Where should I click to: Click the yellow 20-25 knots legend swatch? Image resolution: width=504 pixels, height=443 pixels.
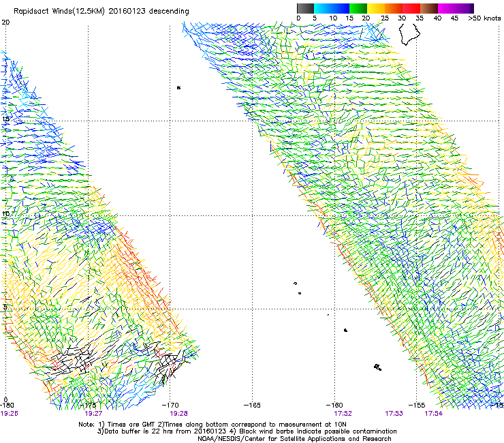[376, 8]
